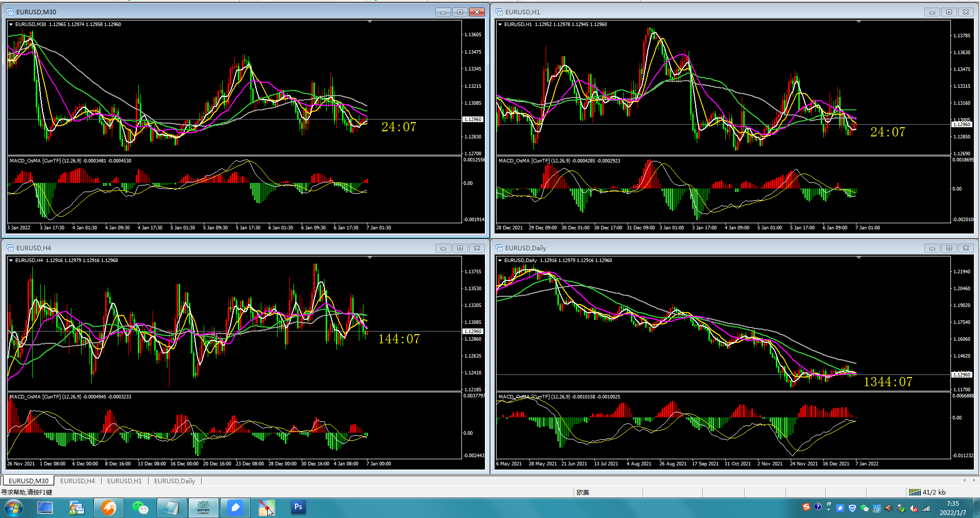Viewport: 980px width, 518px height.
Task: Click the Sogou input method tray icon
Action: [x=806, y=507]
